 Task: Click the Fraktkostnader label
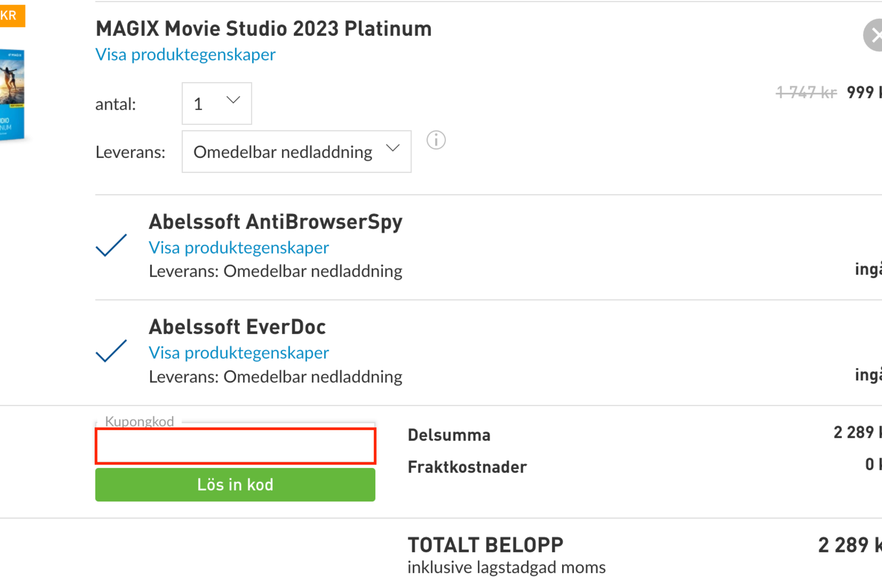point(467,467)
